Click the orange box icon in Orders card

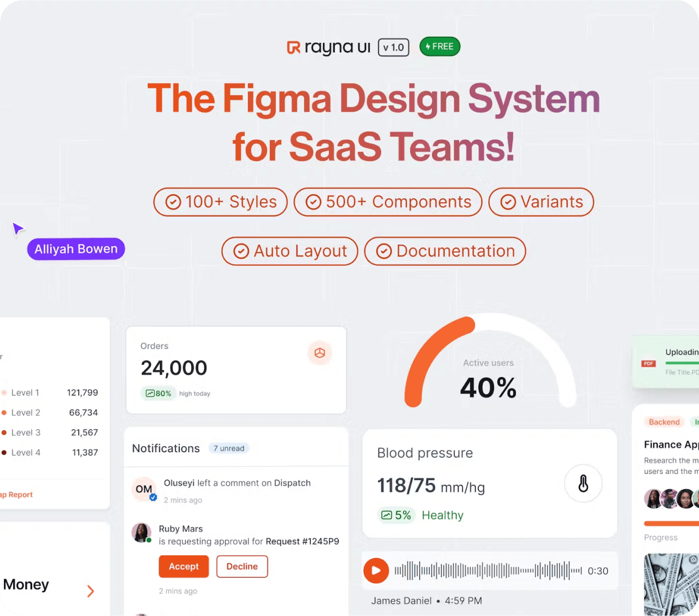coord(320,353)
